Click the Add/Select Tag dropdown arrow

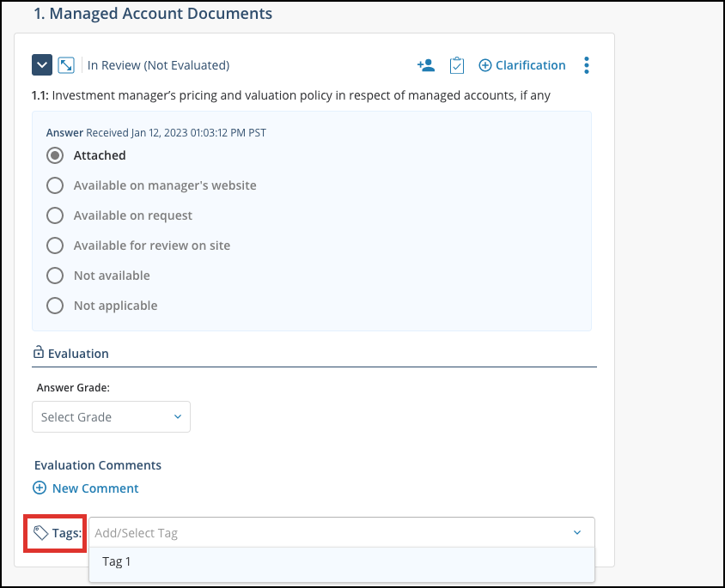pos(577,532)
